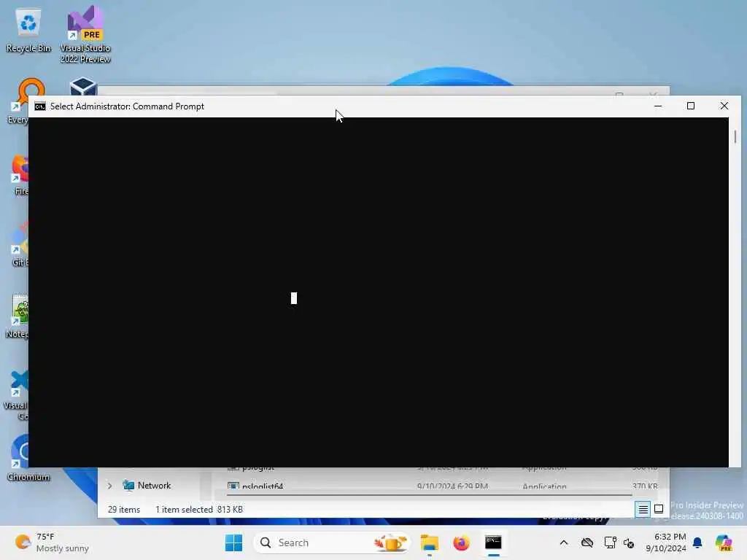Maximize the Command Prompt window

(691, 106)
